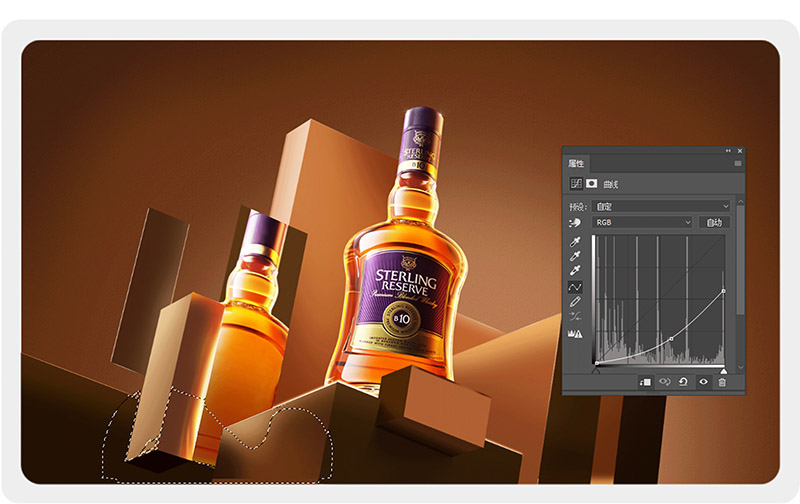Image resolution: width=800 pixels, height=504 pixels.
Task: Close the Properties panel
Action: point(740,150)
